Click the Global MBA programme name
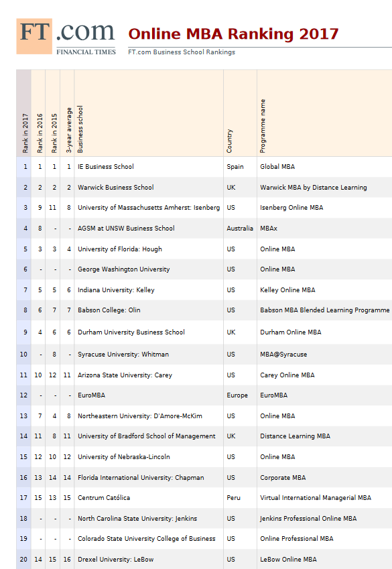Screen dimensions: 392x569 [277, 167]
